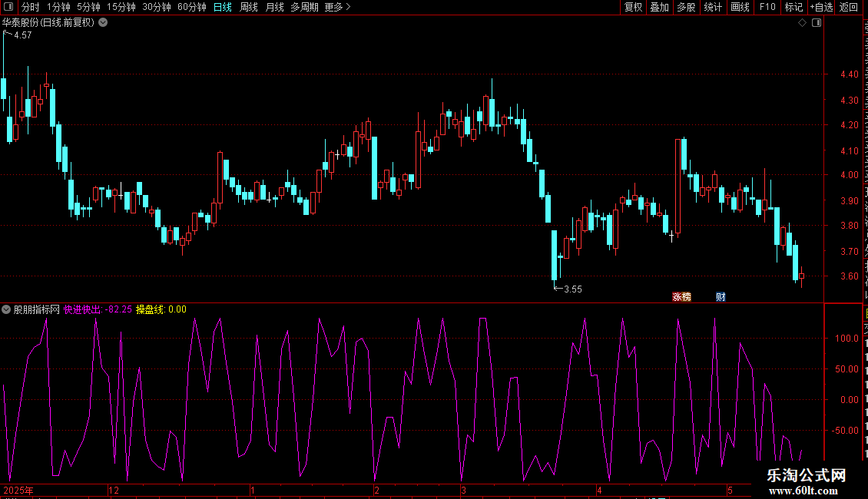Click the 统计 statistics button
The image size is (868, 499).
(x=713, y=7)
